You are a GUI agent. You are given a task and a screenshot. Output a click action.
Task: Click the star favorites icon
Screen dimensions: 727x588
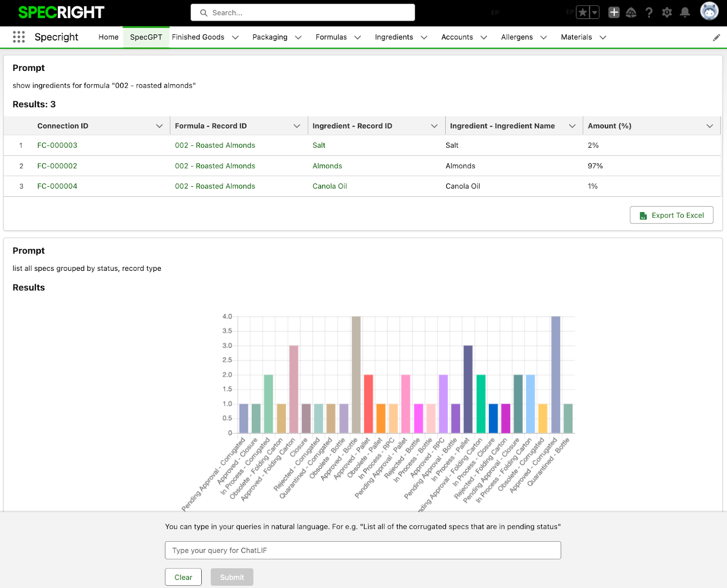[583, 13]
